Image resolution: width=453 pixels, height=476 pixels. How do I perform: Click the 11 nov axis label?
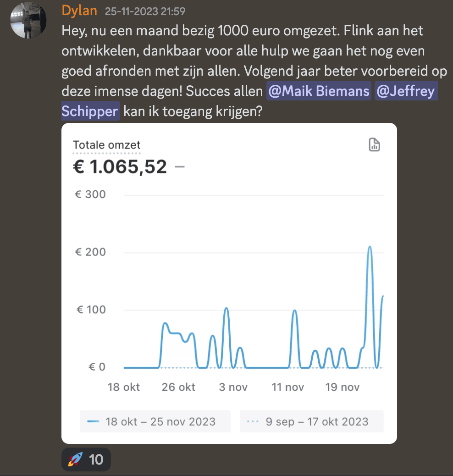287,387
